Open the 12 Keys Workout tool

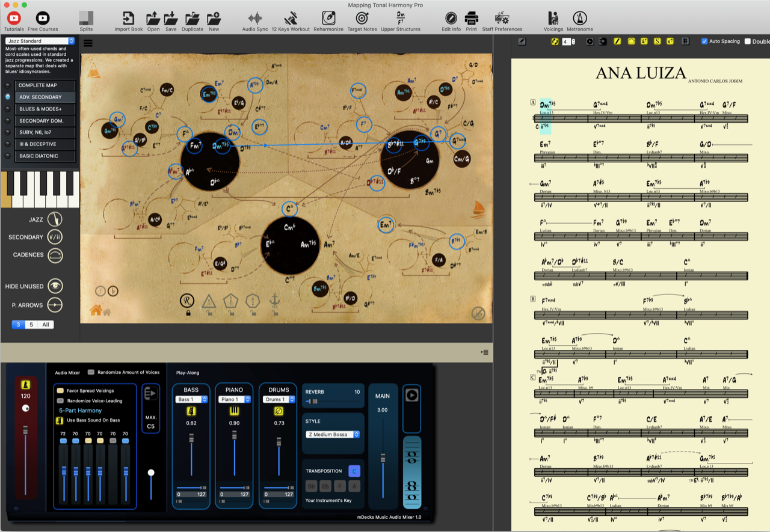click(x=291, y=18)
